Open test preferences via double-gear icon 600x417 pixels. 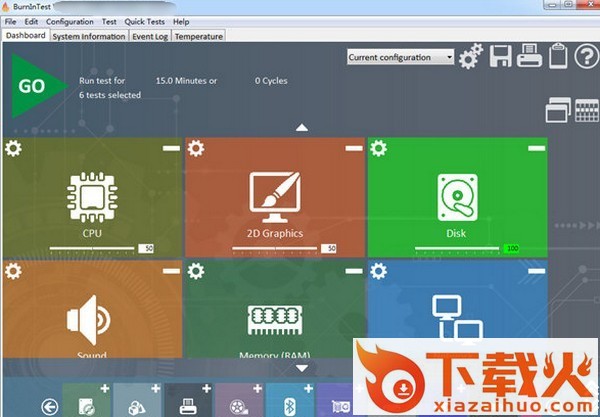[x=471, y=56]
